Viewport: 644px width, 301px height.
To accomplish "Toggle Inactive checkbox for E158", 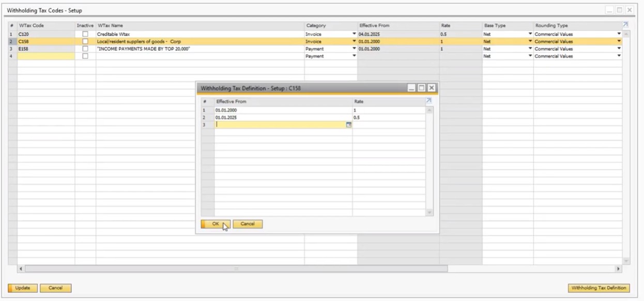I will click(x=85, y=49).
